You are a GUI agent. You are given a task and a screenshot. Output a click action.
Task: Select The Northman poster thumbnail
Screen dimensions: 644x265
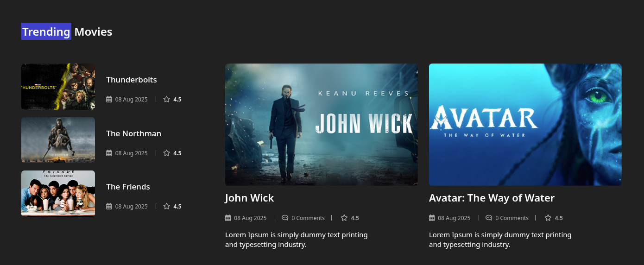click(x=58, y=140)
